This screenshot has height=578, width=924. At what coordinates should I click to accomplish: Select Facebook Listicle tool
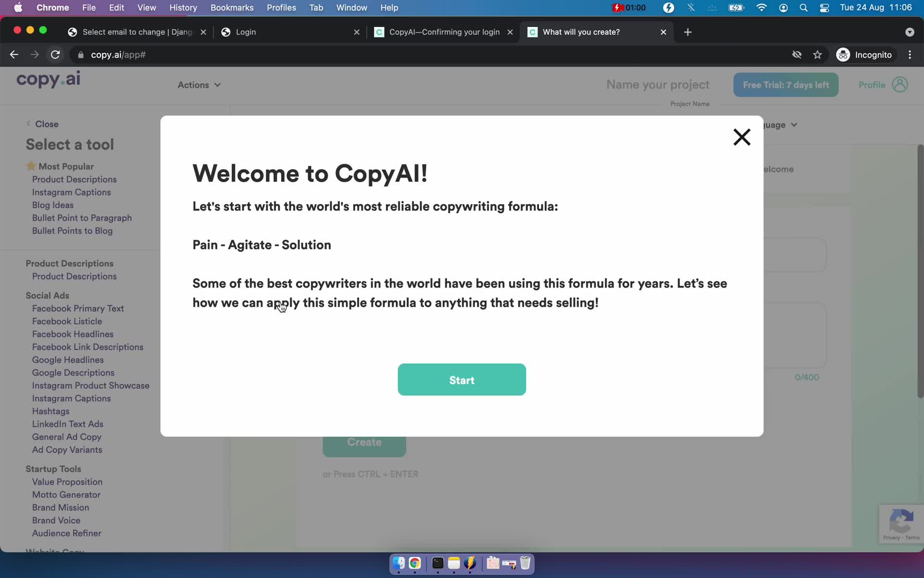tap(67, 321)
